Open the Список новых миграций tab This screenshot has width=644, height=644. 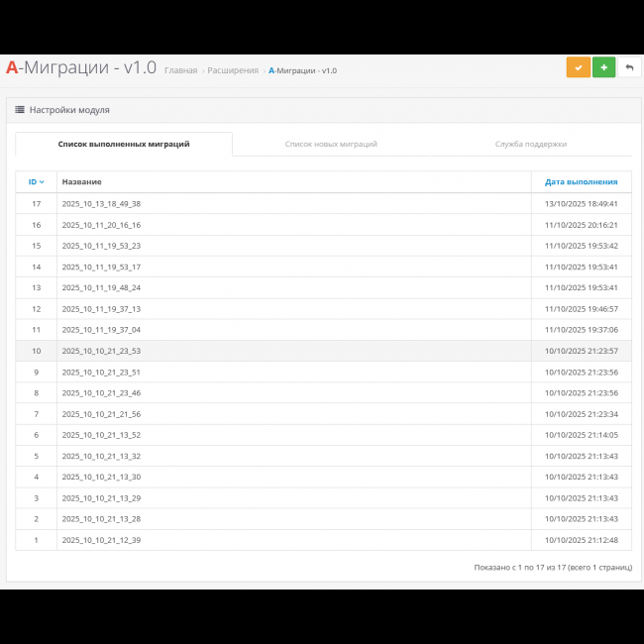coord(331,145)
